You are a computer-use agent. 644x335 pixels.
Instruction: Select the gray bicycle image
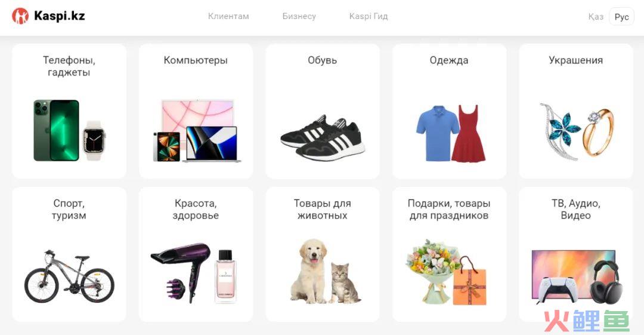coord(69,276)
